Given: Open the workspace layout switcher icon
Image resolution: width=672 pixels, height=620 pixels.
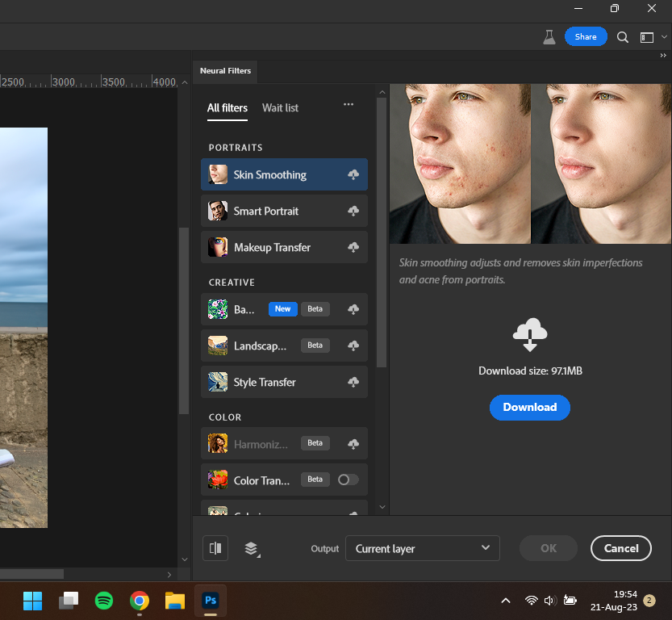Looking at the screenshot, I should click(647, 37).
